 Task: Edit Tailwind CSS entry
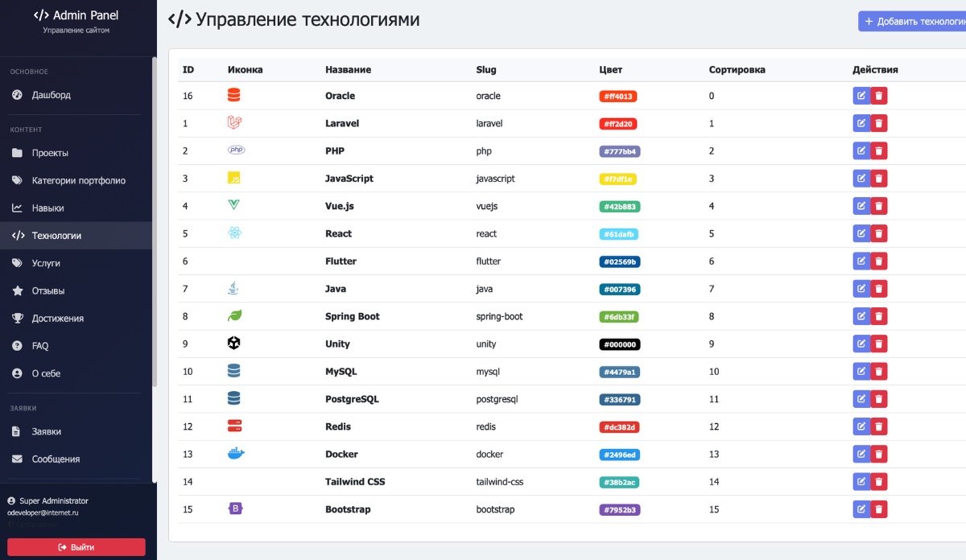pos(861,481)
